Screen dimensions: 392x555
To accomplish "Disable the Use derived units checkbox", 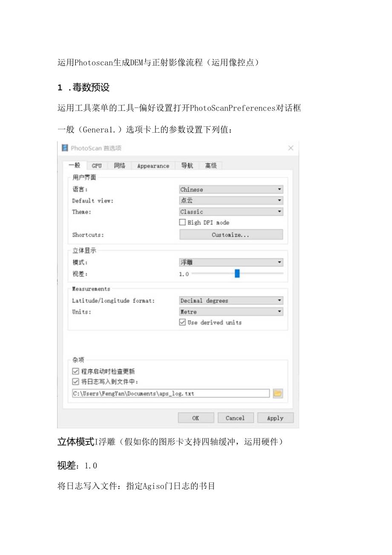I will 182,323.
